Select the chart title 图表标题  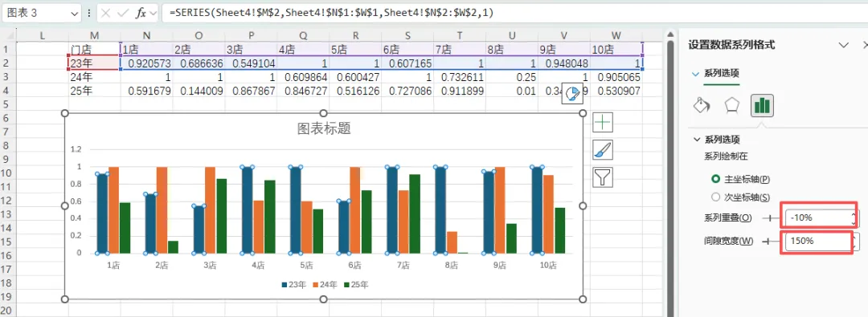pos(324,129)
